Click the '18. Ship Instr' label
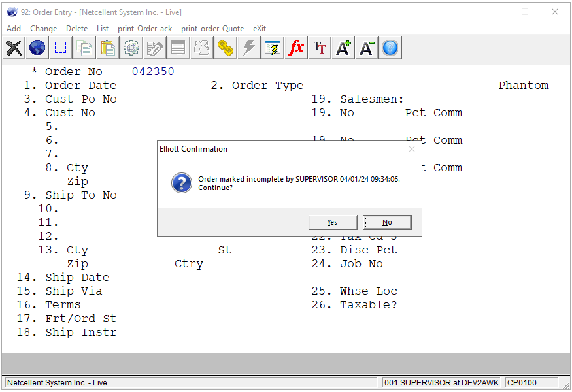 [67, 332]
